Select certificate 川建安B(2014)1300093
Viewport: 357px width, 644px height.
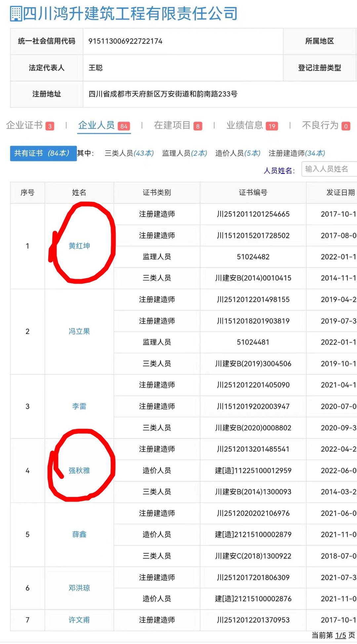pos(253,492)
